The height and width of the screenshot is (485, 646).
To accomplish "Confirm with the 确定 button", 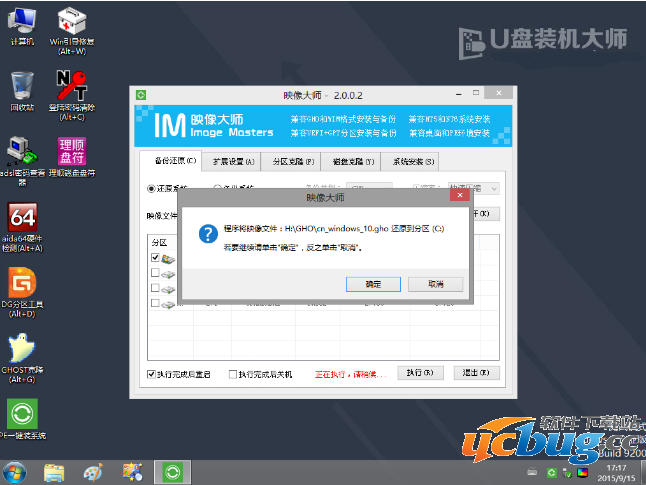I will coord(373,284).
